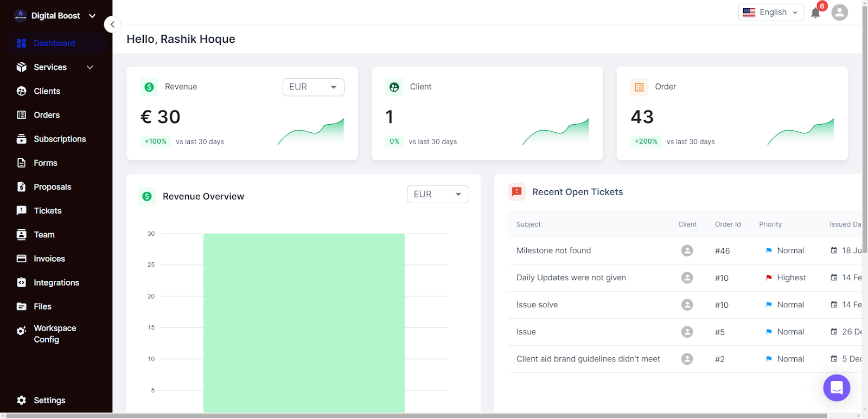Image resolution: width=868 pixels, height=419 pixels.
Task: Click the Hello, Rashik Hoque greeting
Action: coord(181,39)
